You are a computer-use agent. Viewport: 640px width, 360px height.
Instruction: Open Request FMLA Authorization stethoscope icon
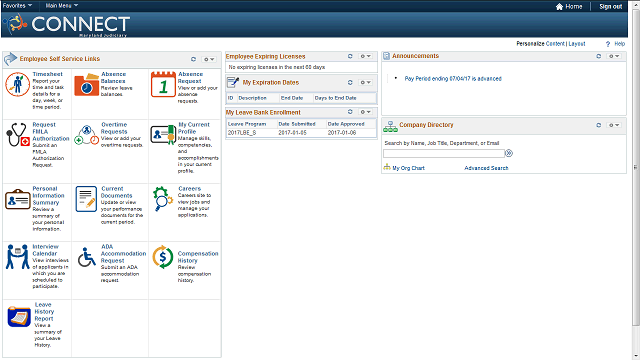18,135
